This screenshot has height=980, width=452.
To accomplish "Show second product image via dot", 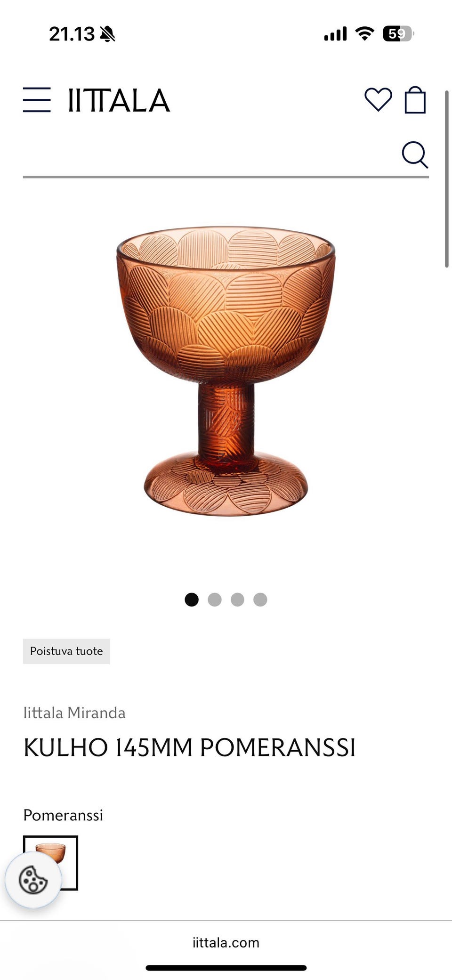I will pos(215,599).
